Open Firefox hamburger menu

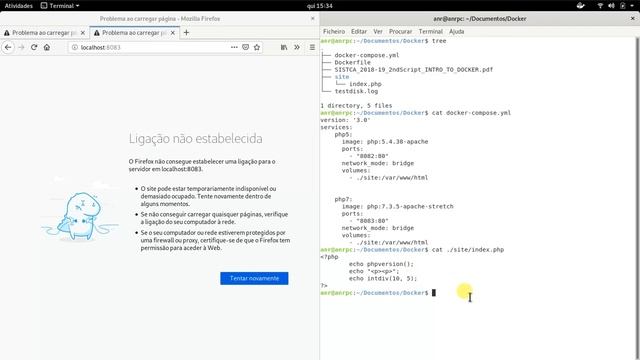point(312,47)
